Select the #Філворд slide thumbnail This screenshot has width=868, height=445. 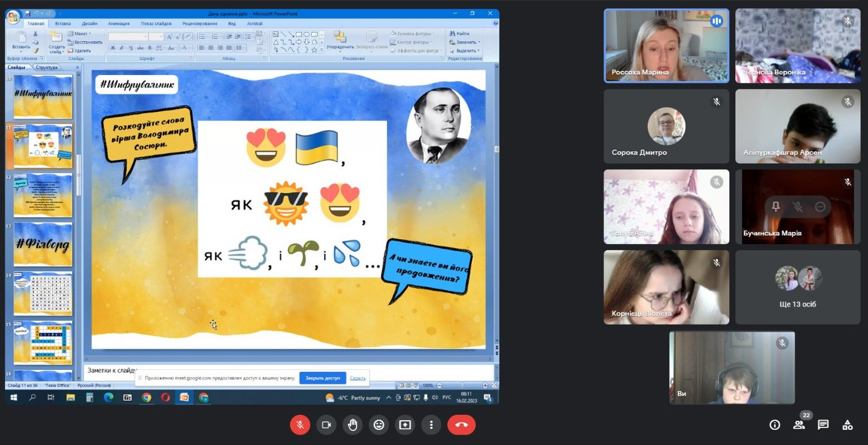pyautogui.click(x=43, y=245)
